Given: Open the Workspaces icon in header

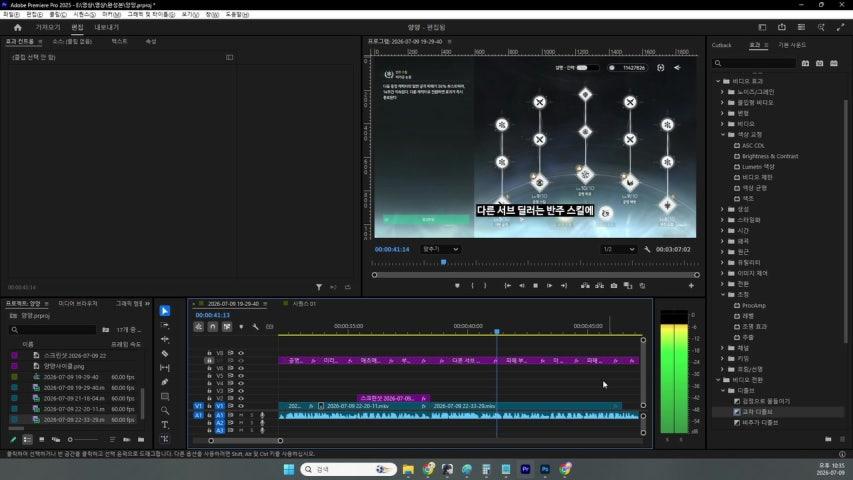Looking at the screenshot, I should 762,27.
